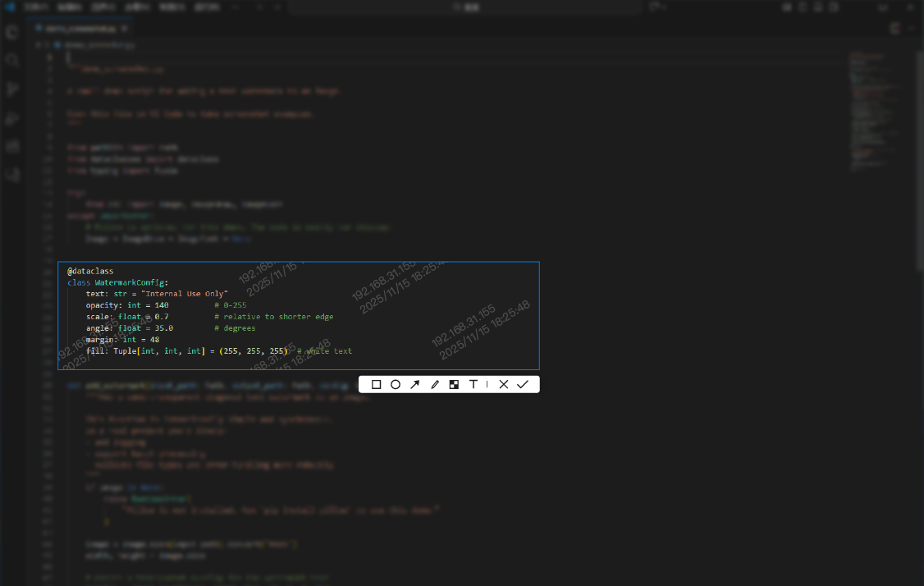Choose the arrow drawing tool
The width and height of the screenshot is (924, 586).
point(415,384)
